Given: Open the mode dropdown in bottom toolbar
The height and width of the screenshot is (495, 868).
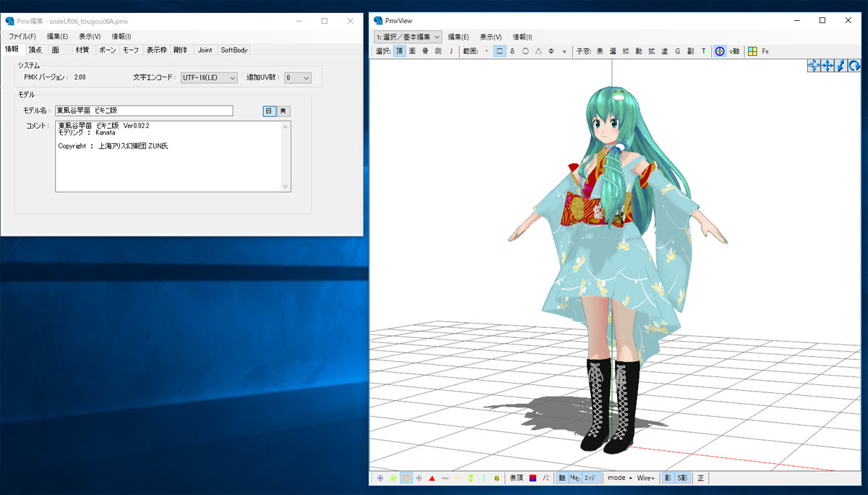Looking at the screenshot, I should pos(619,478).
